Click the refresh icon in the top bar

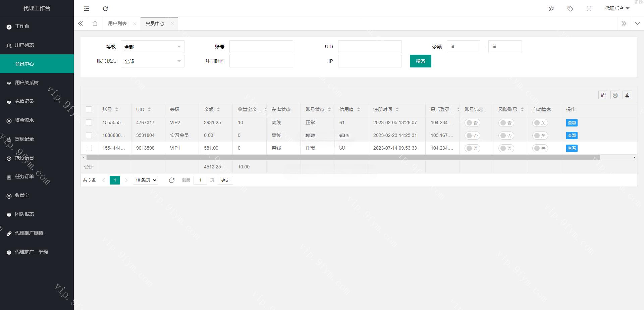(x=105, y=9)
